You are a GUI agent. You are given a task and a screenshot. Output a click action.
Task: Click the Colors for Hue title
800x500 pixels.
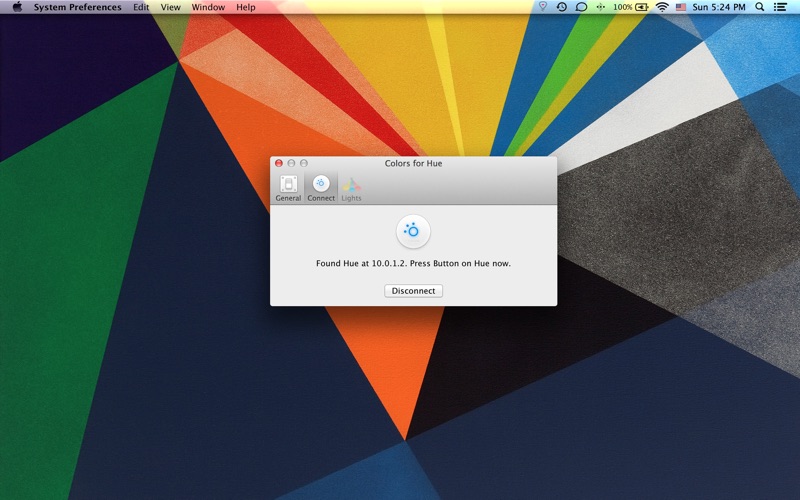[x=413, y=163]
